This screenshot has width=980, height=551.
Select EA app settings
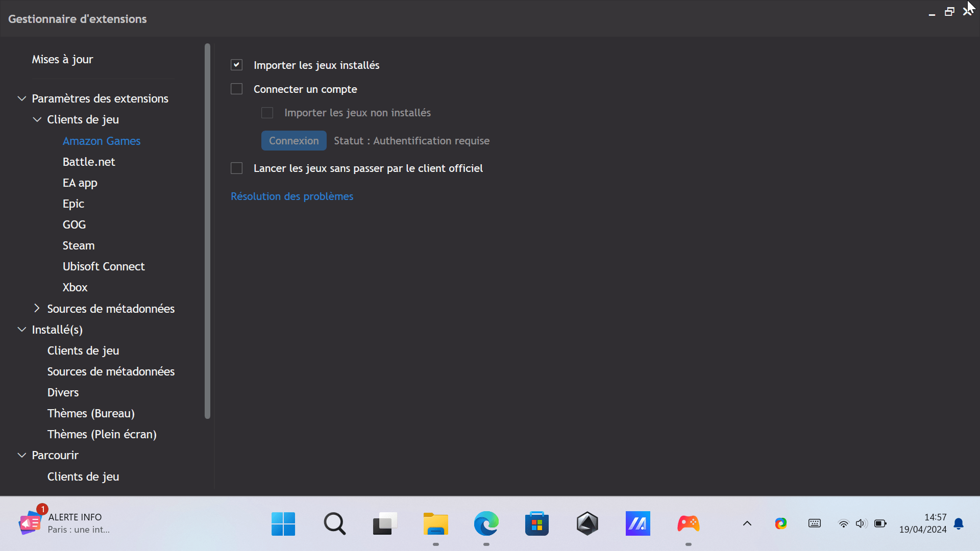[80, 183]
